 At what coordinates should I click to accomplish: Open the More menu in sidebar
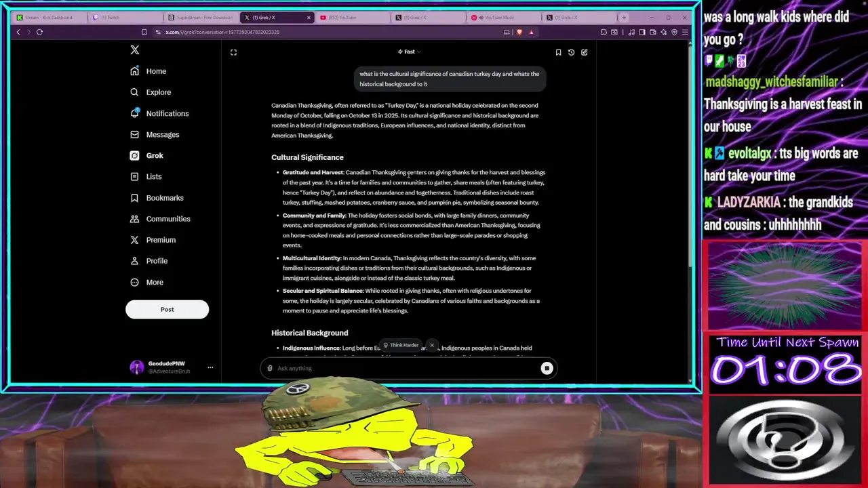[146, 282]
